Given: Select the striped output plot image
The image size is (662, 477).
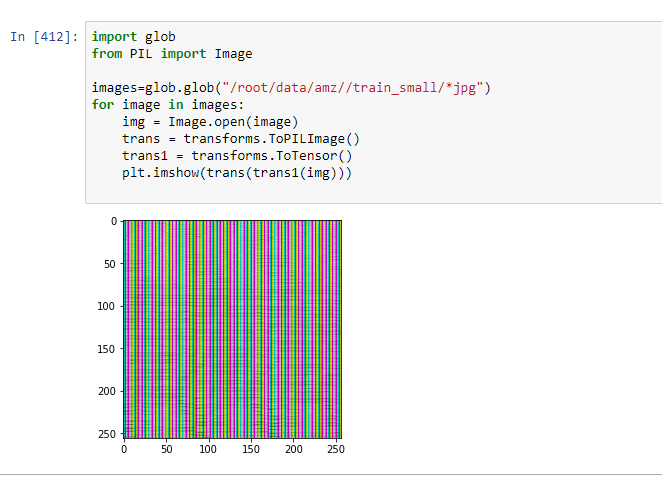Looking at the screenshot, I should [232, 329].
